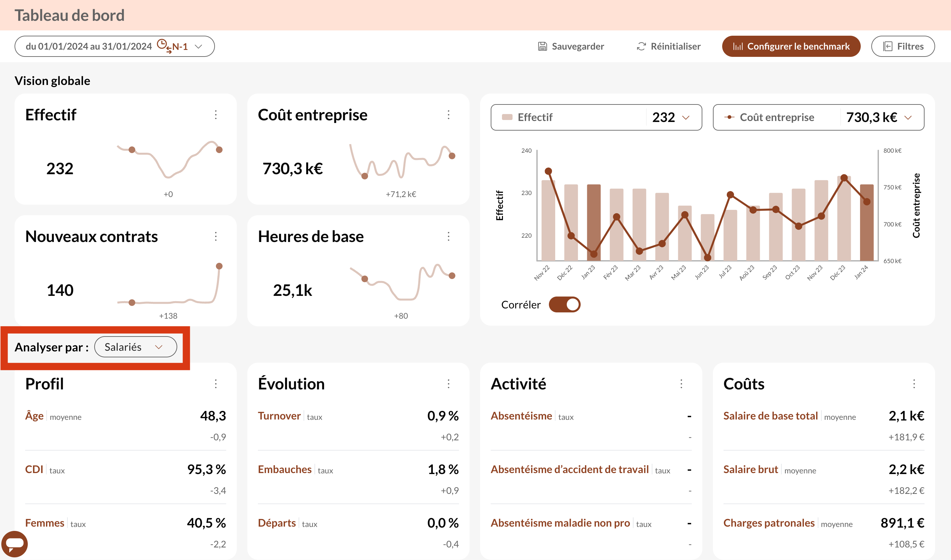The height and width of the screenshot is (560, 951).
Task: Open the Charges patronales indicator
Action: click(769, 523)
